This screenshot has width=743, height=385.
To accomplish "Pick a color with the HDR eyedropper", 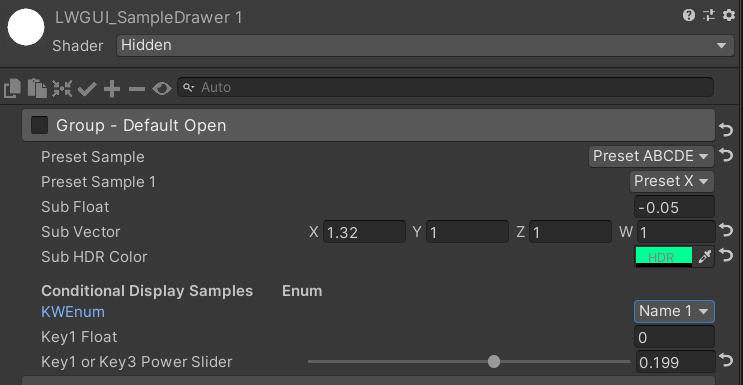I will pos(705,257).
